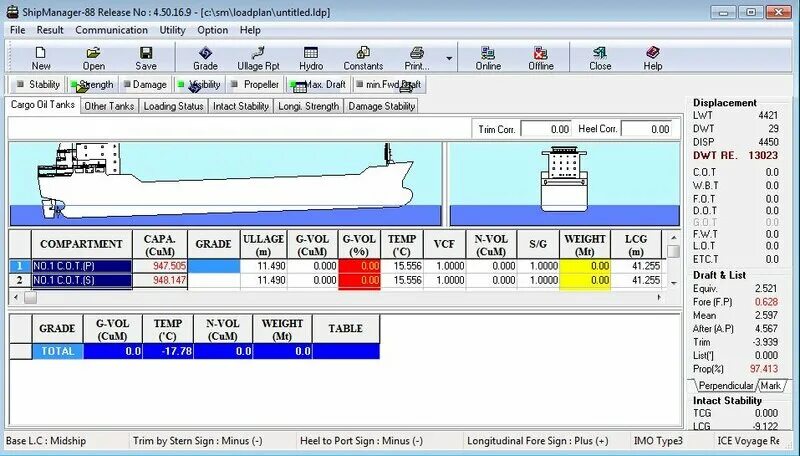800x456 pixels.
Task: Switch to the Other Tanks tab
Action: pos(109,106)
